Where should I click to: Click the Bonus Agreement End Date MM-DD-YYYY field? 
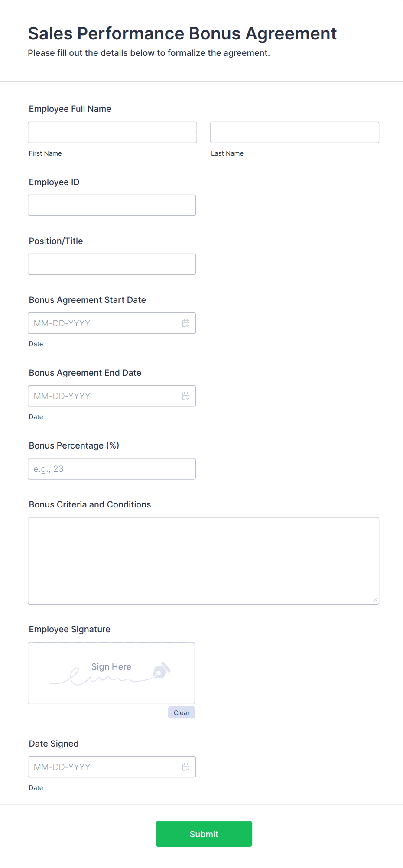(100, 396)
